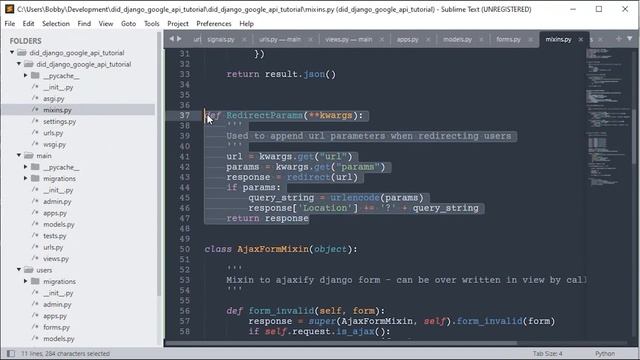Click the folder icon of the users folder
640x360 pixels.
pos(29,270)
